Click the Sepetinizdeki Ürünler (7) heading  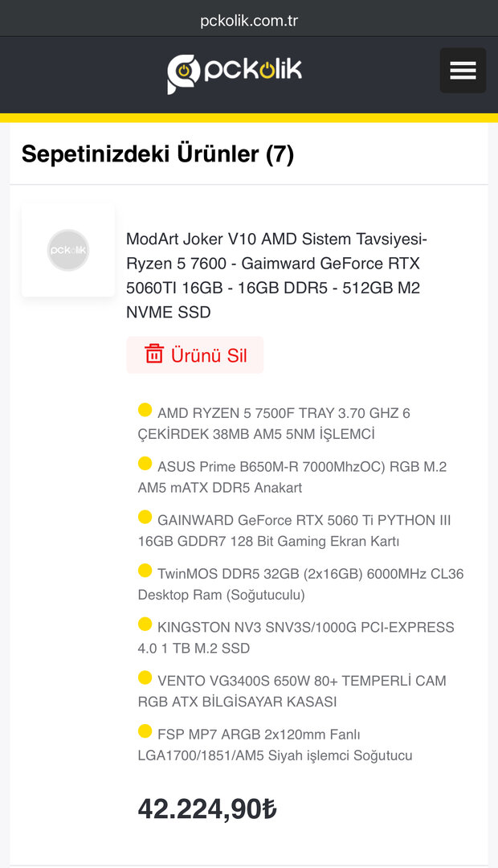(x=157, y=154)
